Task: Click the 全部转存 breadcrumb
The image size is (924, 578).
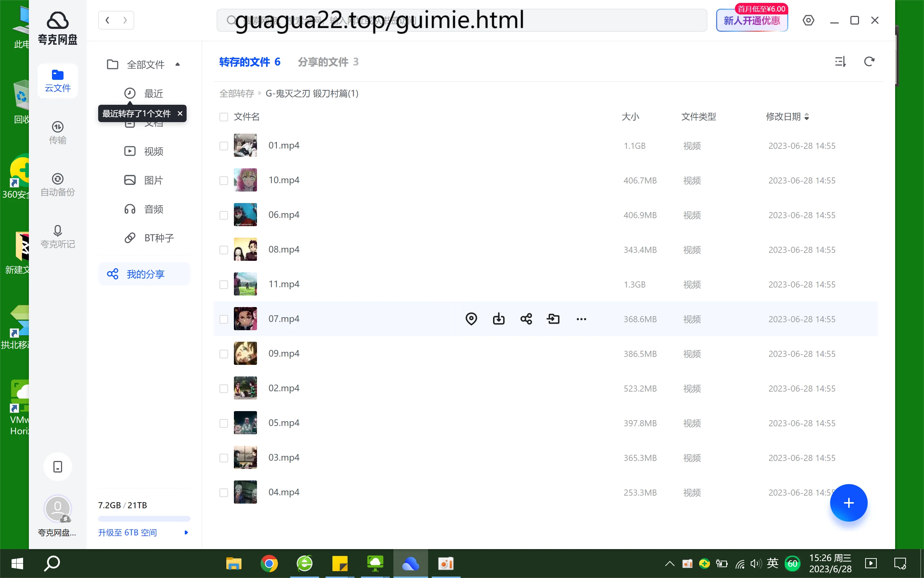Action: pyautogui.click(x=237, y=94)
